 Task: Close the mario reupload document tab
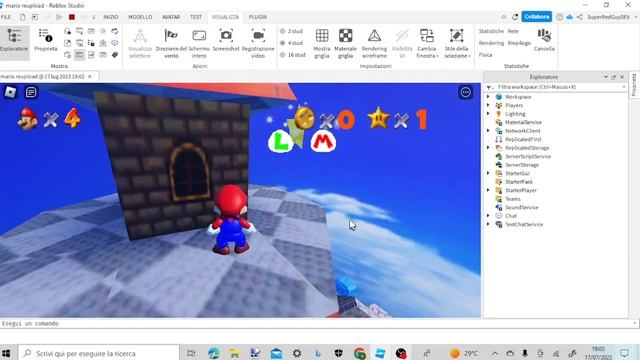pos(90,76)
